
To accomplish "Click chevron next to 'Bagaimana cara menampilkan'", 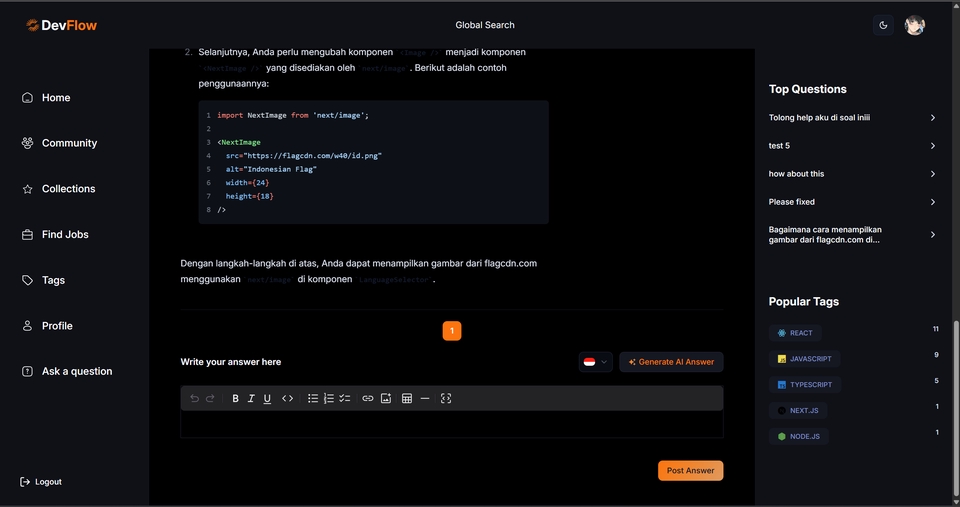I will coord(932,235).
